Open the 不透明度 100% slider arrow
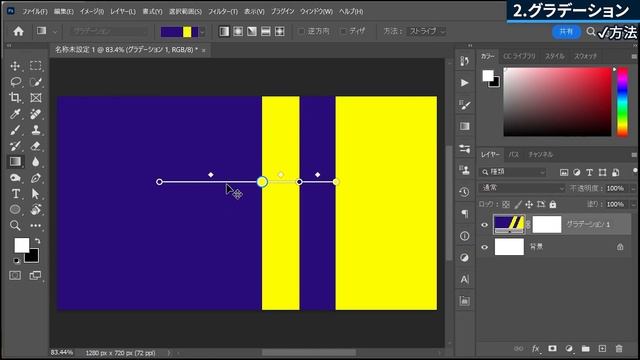The width and height of the screenshot is (640, 360). pos(633,188)
